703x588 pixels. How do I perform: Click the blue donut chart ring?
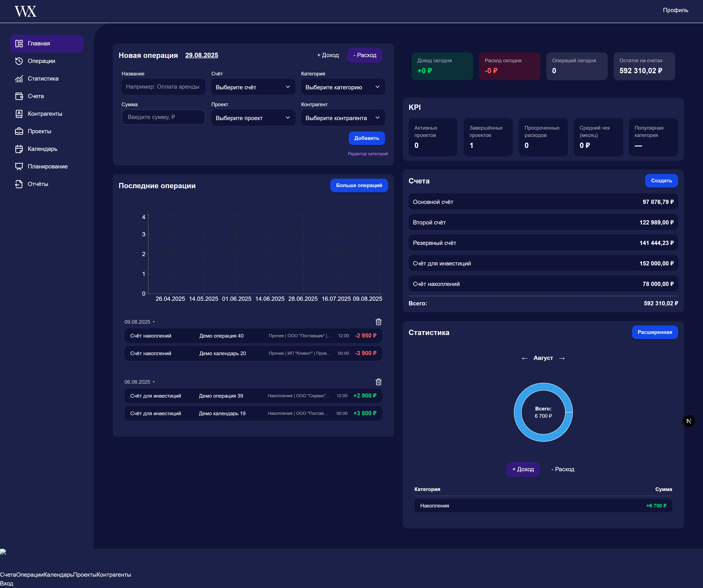pos(518,412)
